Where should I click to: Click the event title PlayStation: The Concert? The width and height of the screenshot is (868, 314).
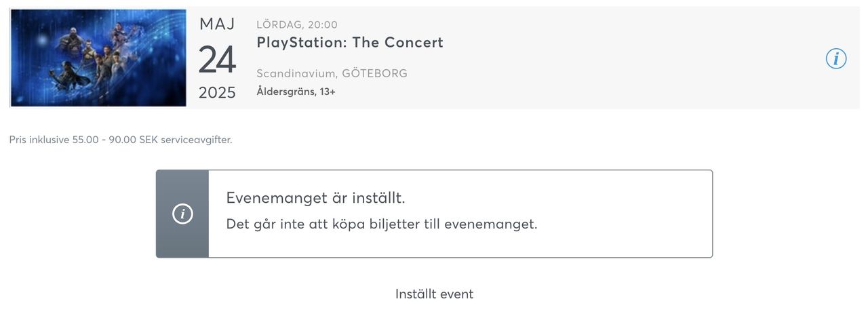coord(350,43)
